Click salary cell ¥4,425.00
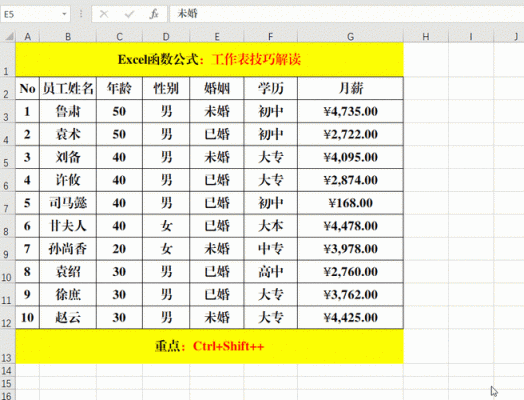524x400 pixels. point(351,317)
